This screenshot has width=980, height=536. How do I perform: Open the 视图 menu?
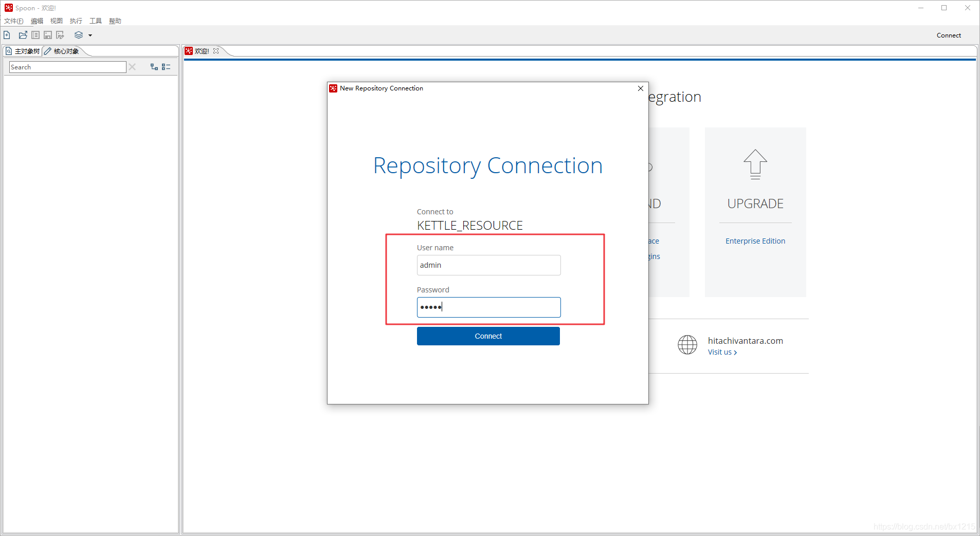(x=57, y=21)
